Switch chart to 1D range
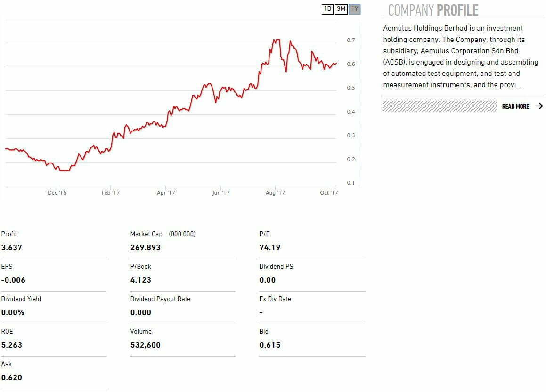This screenshot has width=546, height=392. (327, 9)
